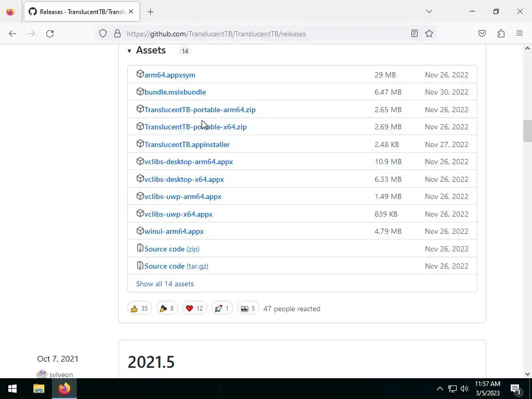The height and width of the screenshot is (399, 532).
Task: Download arm64.appxsym asset
Action: click(x=170, y=75)
